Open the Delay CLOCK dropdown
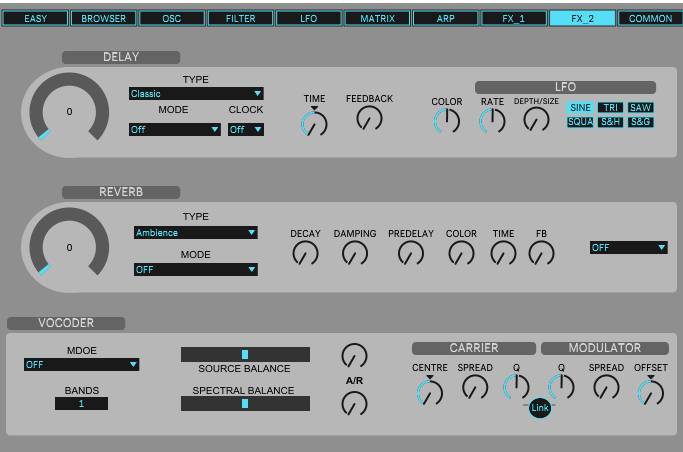This screenshot has width=683, height=452. coord(246,129)
